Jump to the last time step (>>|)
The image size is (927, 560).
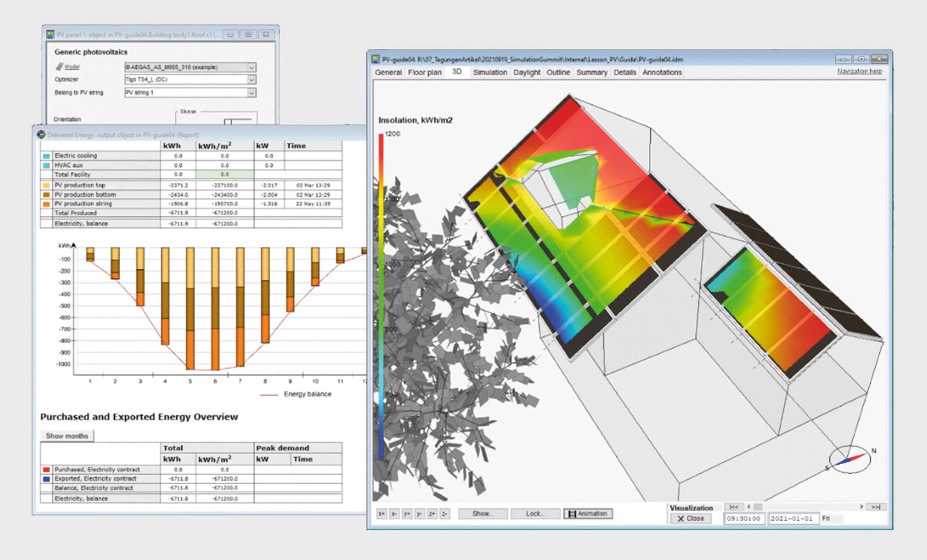(x=876, y=507)
